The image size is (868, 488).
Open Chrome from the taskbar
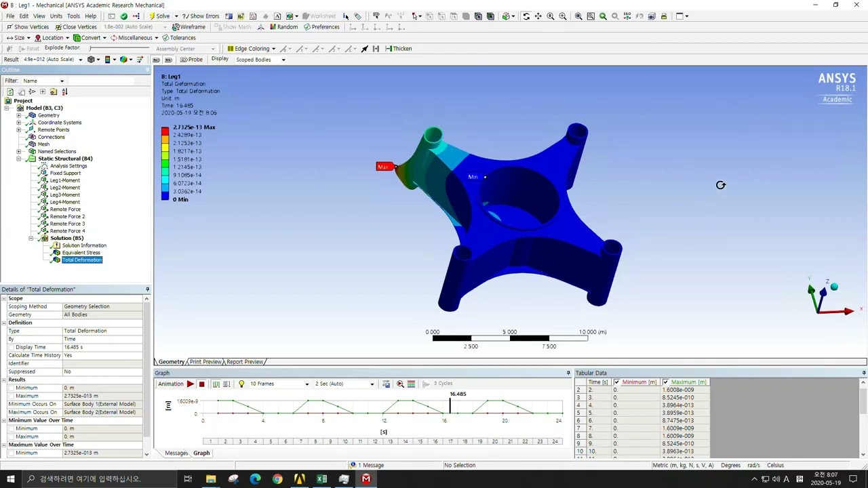(x=277, y=479)
